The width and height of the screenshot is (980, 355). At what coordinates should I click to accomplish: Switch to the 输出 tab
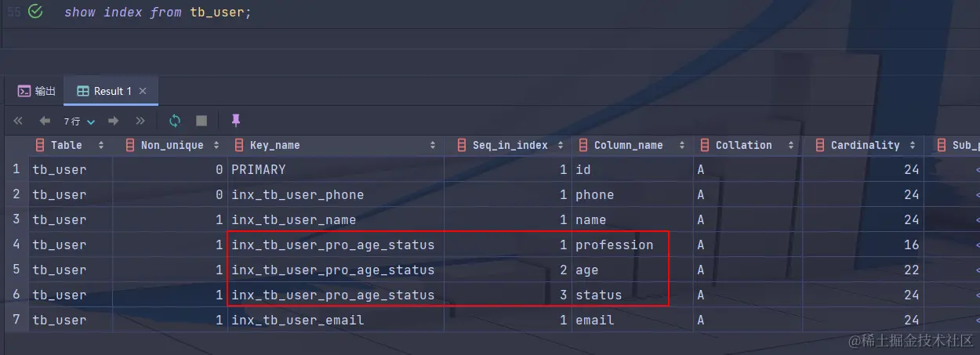[x=37, y=91]
